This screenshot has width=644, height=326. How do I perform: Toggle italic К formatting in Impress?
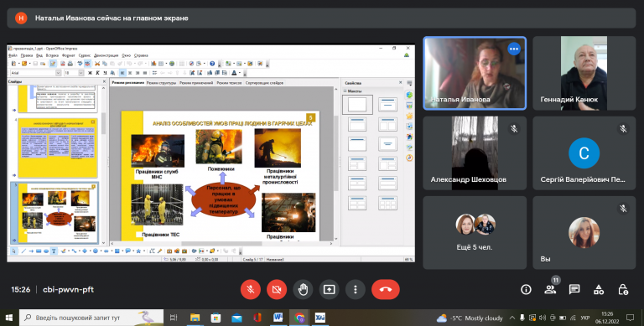(x=98, y=73)
